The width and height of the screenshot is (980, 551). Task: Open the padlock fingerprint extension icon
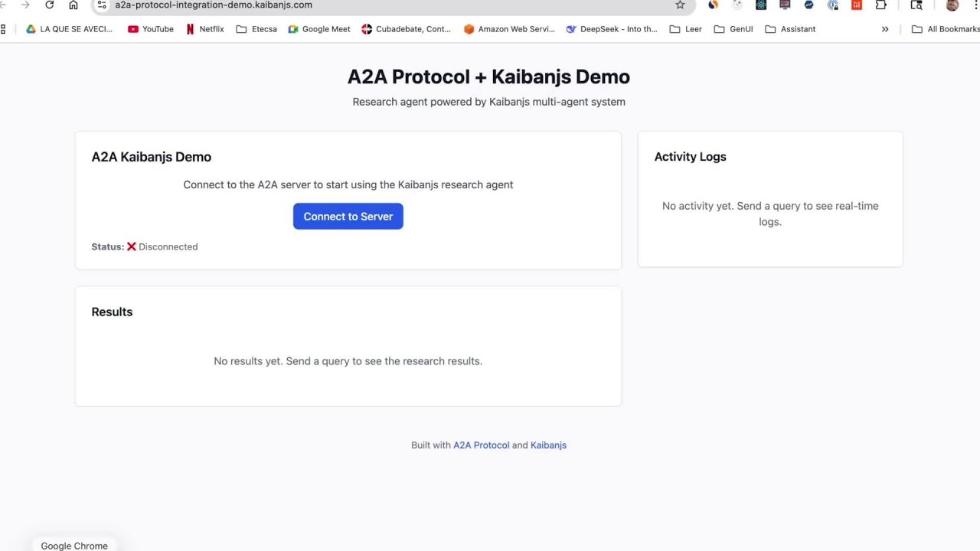833,5
